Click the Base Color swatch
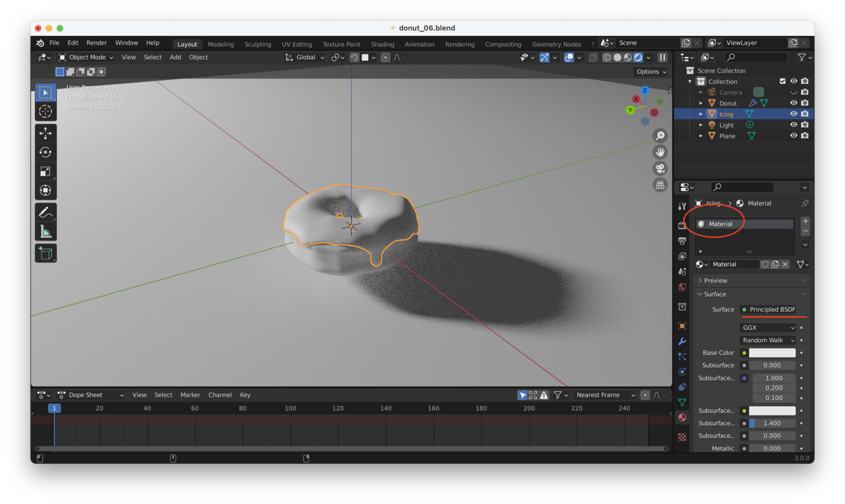Screen dimensions: 845x504 (x=772, y=353)
